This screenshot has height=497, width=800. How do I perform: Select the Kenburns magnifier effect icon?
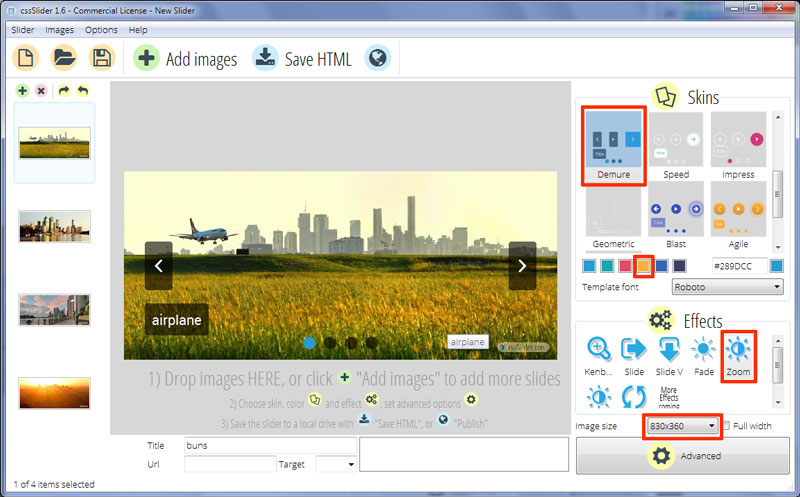pyautogui.click(x=600, y=349)
